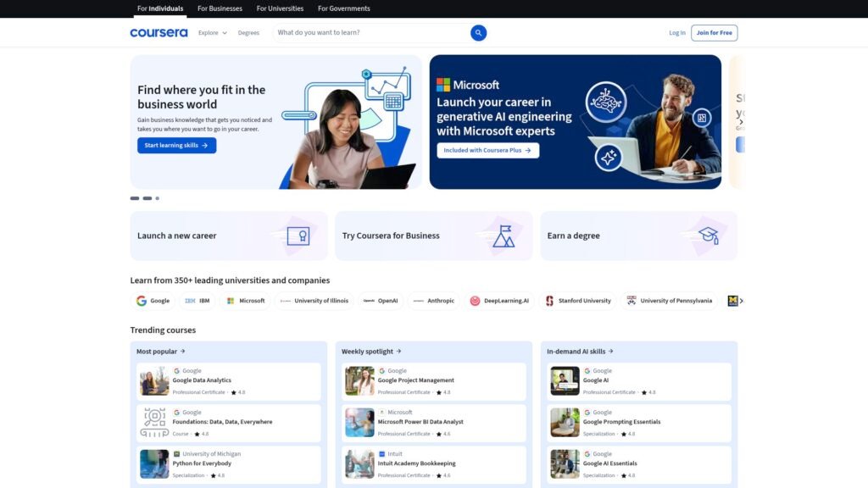868x488 pixels.
Task: Expand the Explore dropdown menu
Action: 213,33
